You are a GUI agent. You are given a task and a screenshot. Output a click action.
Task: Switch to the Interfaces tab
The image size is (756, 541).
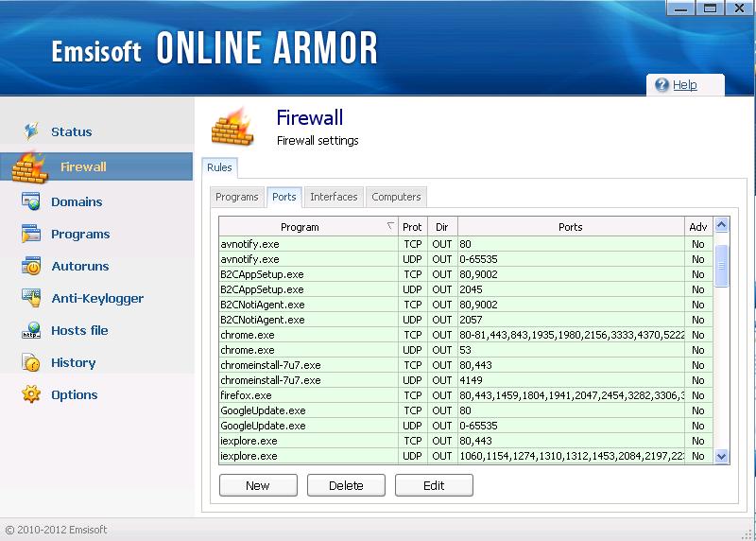(334, 197)
